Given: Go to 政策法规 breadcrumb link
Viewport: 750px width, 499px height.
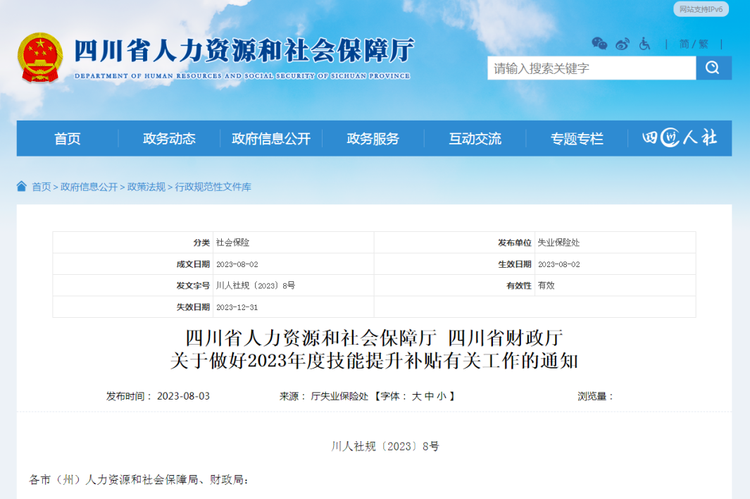Looking at the screenshot, I should (146, 187).
